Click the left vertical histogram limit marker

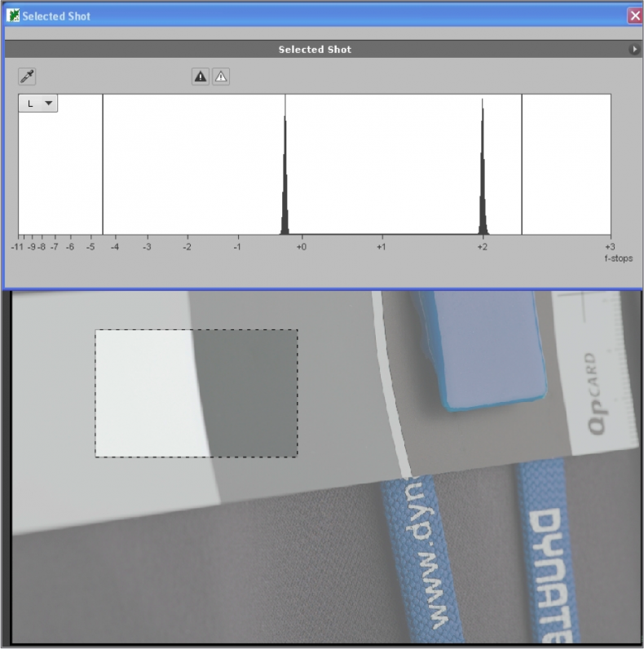103,165
